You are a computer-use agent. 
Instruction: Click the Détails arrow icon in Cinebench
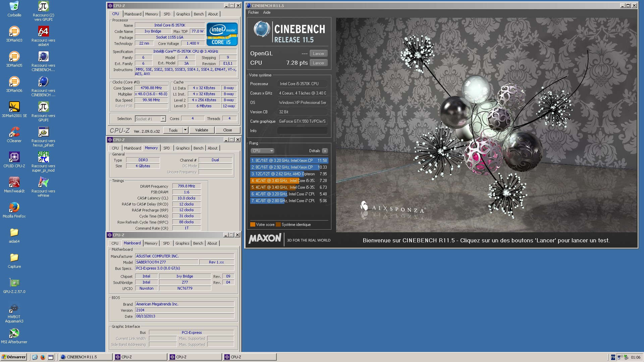(325, 151)
